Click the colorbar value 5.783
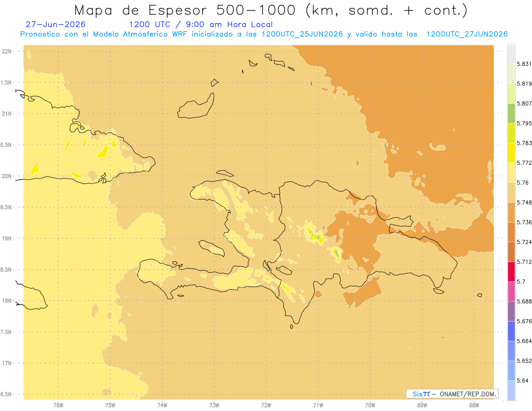The image size is (532, 411). pos(524,143)
